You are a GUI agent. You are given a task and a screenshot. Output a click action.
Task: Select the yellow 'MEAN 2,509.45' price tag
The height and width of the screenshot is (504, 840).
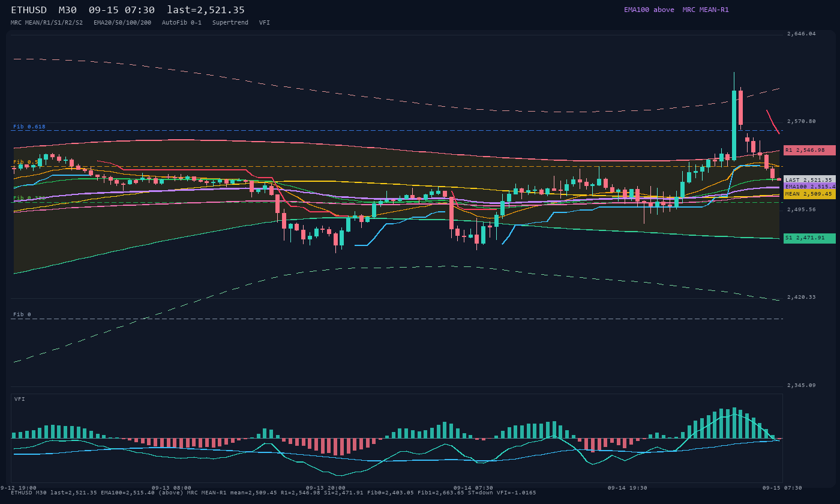click(x=809, y=194)
